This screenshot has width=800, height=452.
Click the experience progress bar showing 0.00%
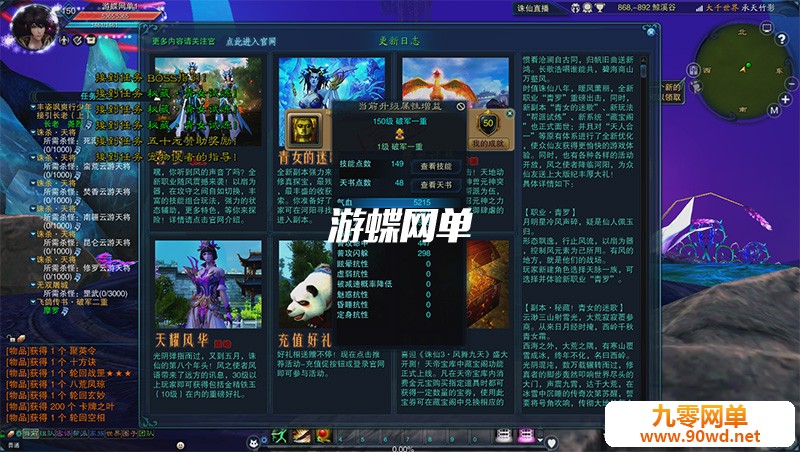point(403,448)
